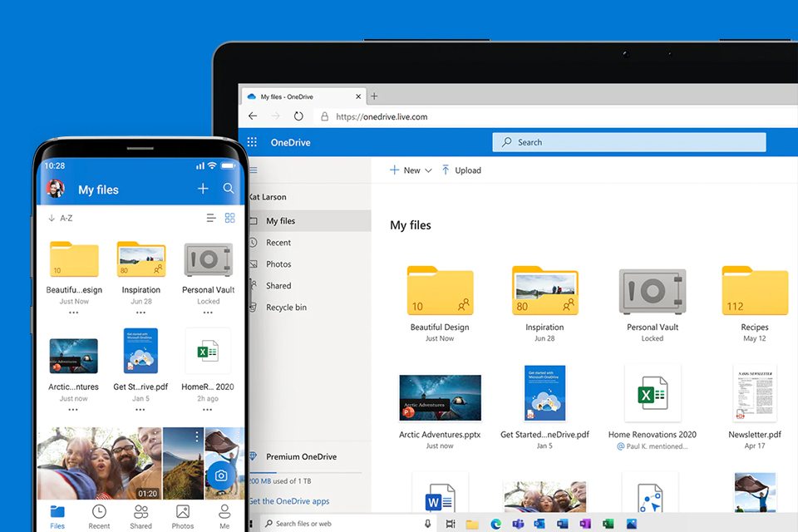798x532 pixels.
Task: Switch to the phone Recent tab
Action: 99,517
